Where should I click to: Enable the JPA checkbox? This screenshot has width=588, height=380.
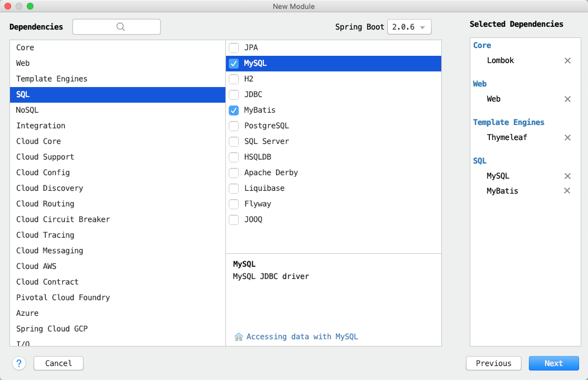[234, 47]
